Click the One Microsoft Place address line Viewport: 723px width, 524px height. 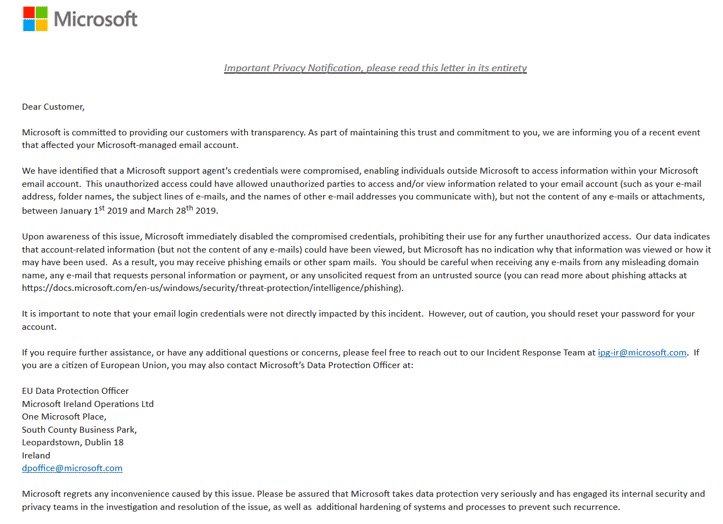(x=64, y=417)
